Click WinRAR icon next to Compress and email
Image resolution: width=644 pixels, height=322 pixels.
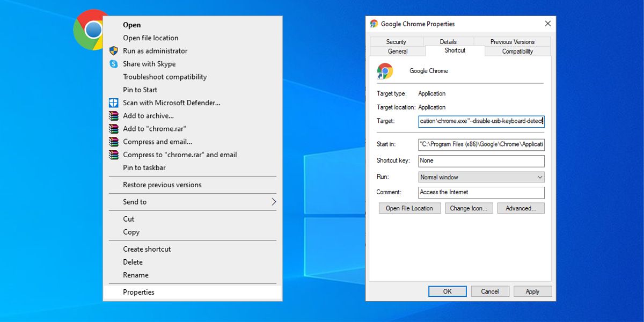113,142
